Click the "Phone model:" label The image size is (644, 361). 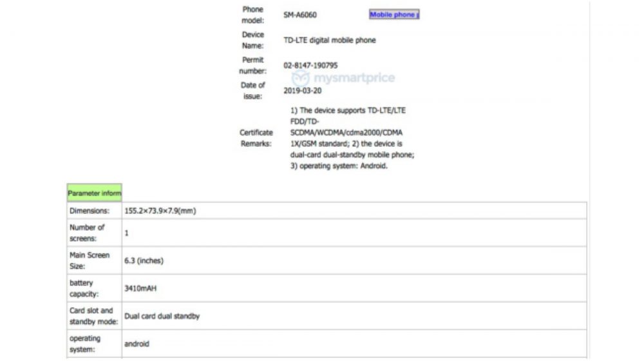coord(252,15)
